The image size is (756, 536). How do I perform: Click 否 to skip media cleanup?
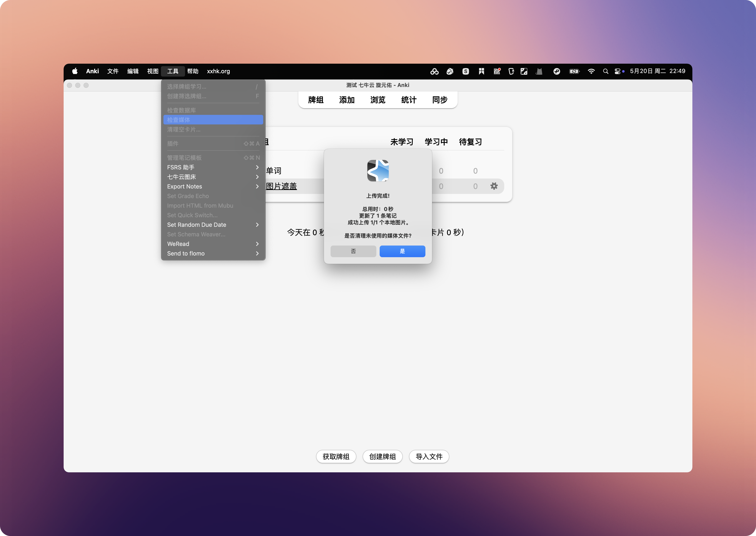[353, 251]
